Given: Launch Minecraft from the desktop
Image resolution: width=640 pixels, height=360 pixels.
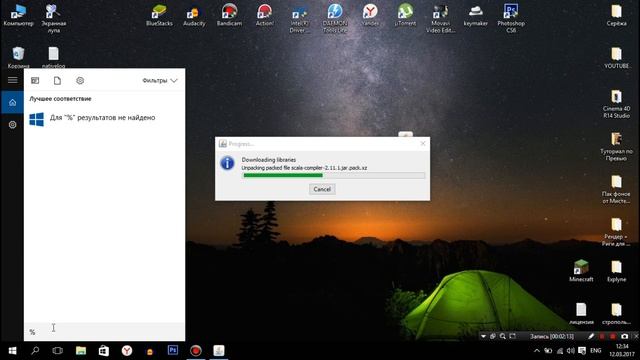Looking at the screenshot, I should pyautogui.click(x=581, y=271).
